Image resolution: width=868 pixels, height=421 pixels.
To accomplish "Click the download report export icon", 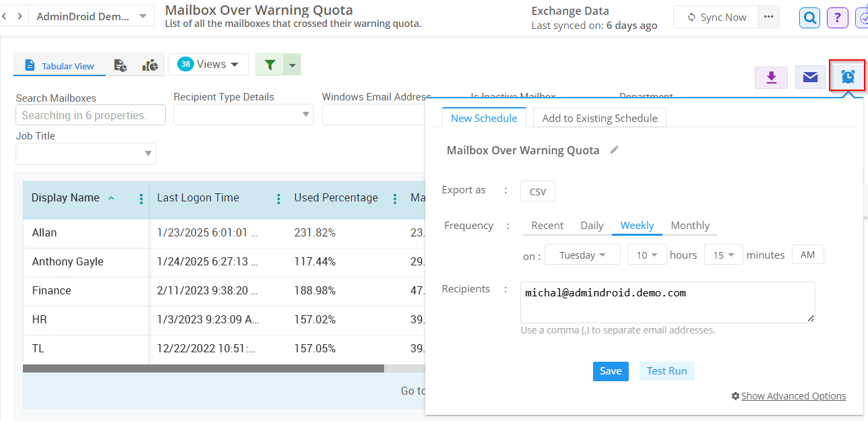I will tap(771, 77).
